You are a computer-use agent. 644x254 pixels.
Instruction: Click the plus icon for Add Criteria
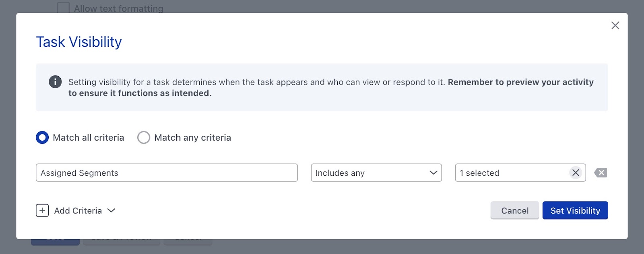click(x=42, y=210)
